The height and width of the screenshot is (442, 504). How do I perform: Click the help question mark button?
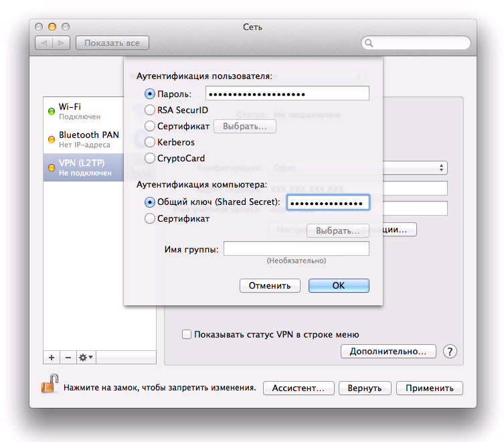pos(450,352)
